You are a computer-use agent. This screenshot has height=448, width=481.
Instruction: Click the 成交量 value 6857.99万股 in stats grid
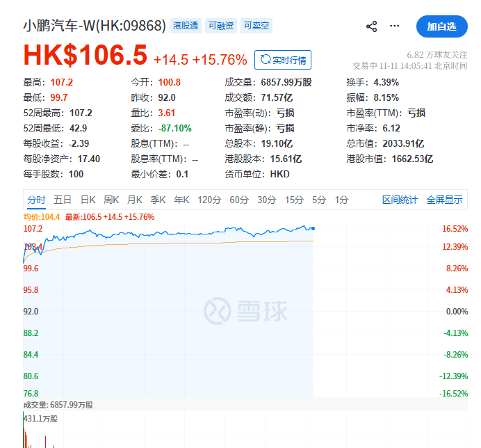click(286, 82)
